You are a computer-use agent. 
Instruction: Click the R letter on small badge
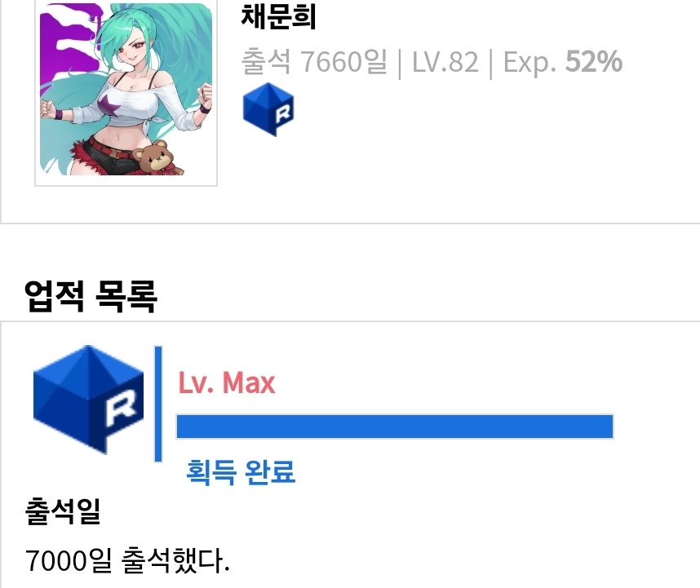pos(283,113)
